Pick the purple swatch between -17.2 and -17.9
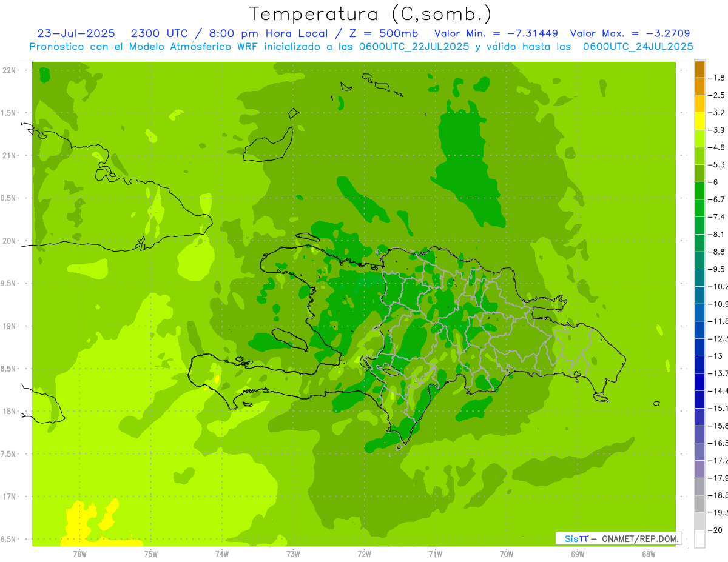 pyautogui.click(x=699, y=469)
